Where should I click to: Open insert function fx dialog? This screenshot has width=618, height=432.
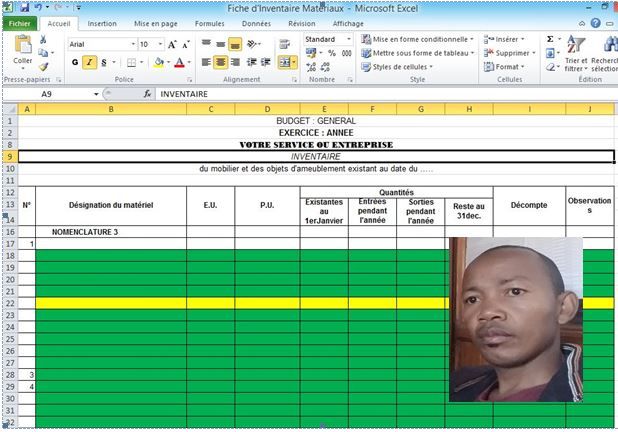(x=147, y=94)
